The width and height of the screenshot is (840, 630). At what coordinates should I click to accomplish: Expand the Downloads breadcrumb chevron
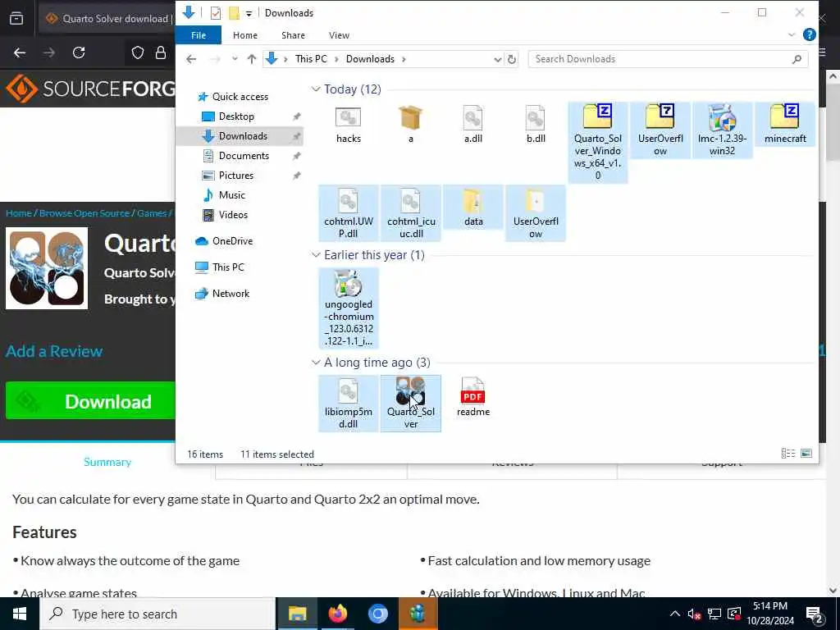pos(404,59)
